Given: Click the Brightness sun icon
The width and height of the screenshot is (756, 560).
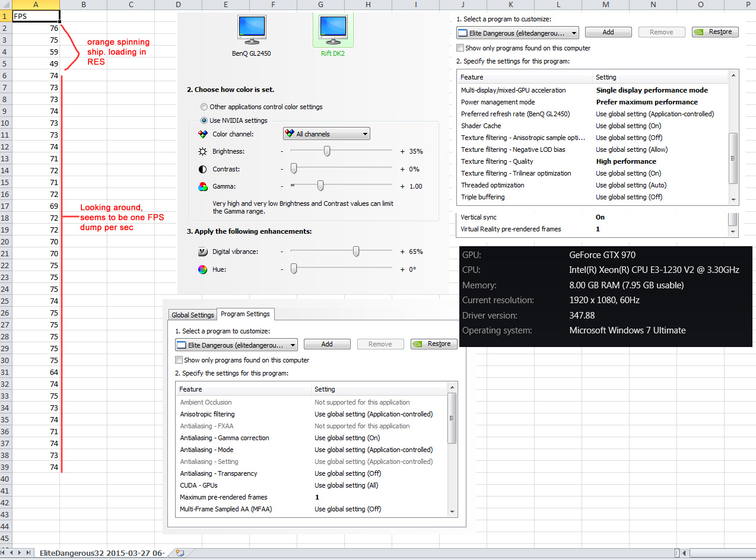Looking at the screenshot, I should [203, 151].
